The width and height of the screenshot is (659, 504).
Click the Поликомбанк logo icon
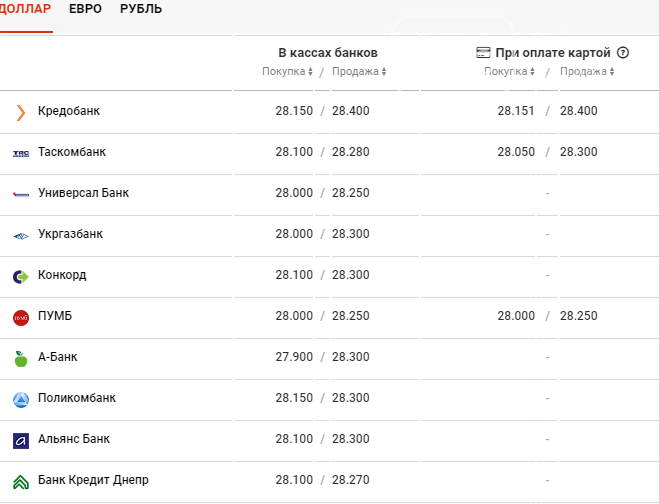[21, 399]
